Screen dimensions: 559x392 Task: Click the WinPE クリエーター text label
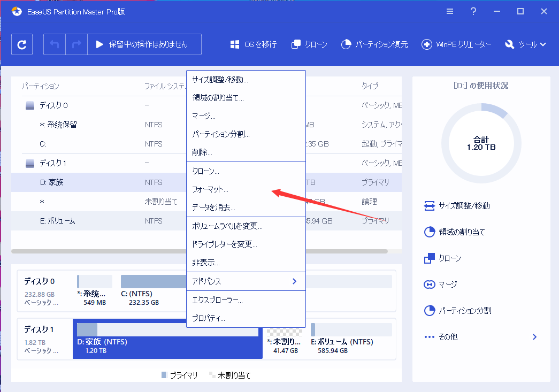[x=463, y=44]
